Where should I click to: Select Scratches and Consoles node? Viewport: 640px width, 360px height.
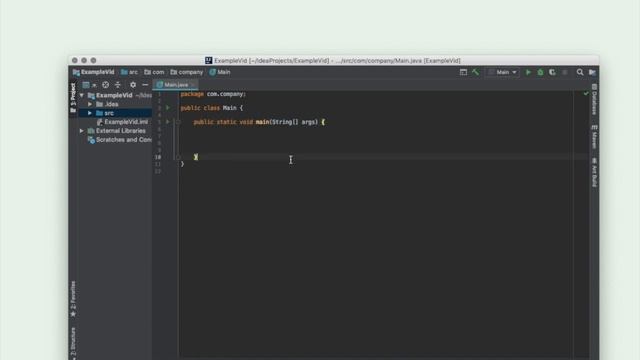(120, 140)
